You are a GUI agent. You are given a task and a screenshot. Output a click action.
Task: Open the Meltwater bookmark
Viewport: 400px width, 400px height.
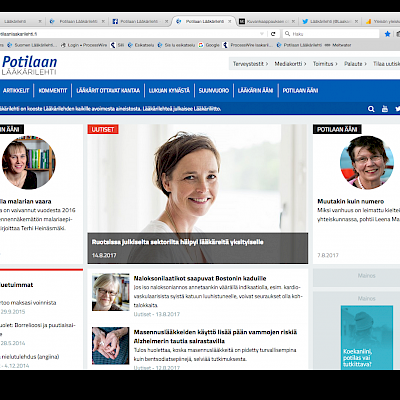(338, 45)
